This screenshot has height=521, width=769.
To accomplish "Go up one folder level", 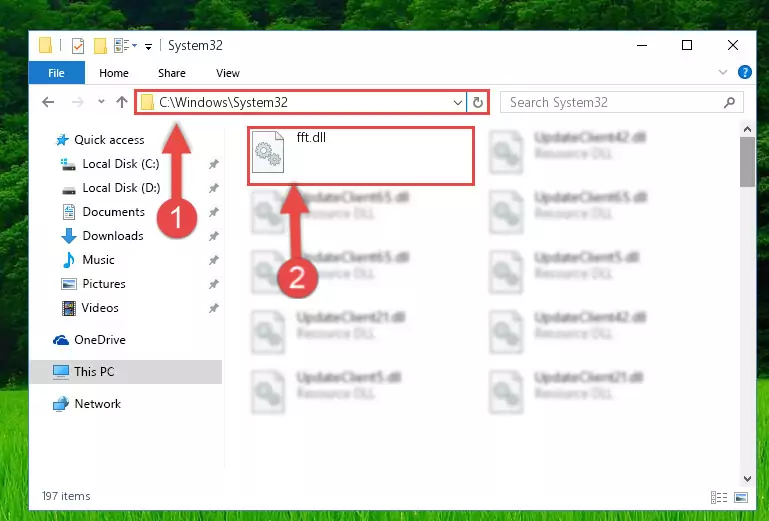I will (122, 102).
